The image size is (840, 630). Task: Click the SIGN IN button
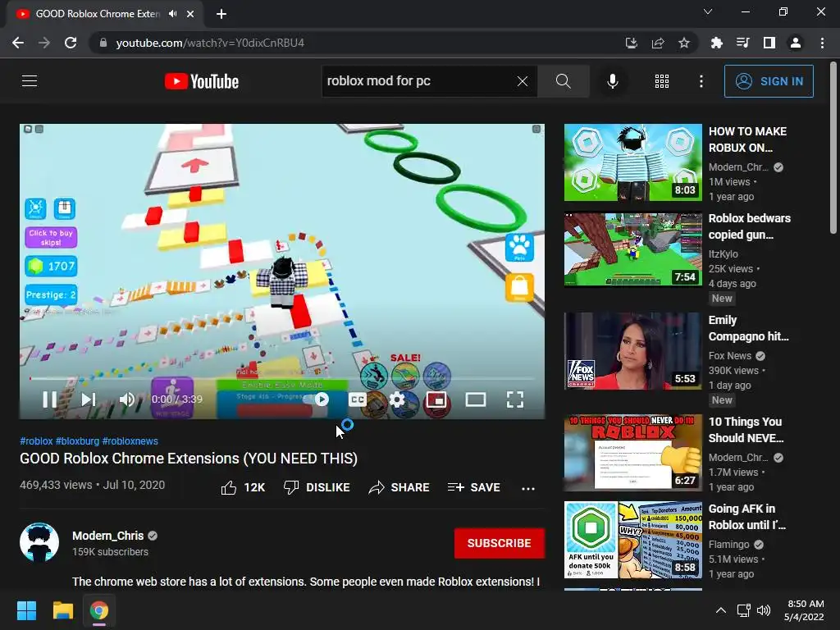pos(769,81)
